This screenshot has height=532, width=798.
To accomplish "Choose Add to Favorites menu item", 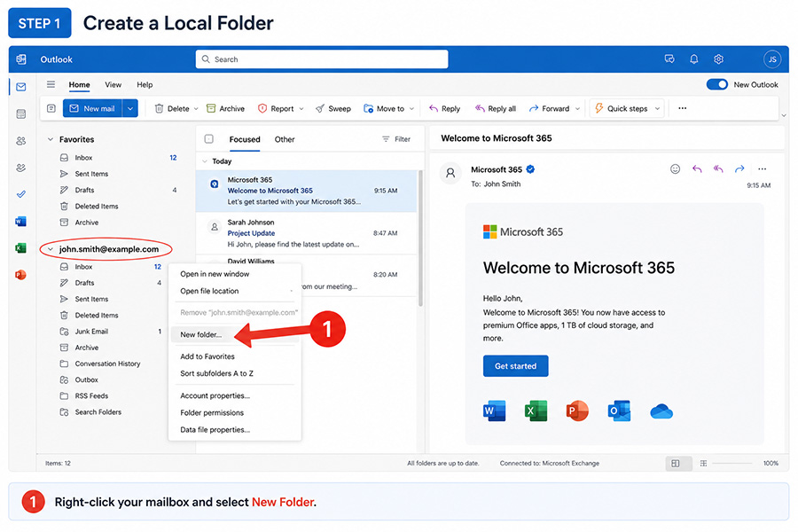I will [235, 356].
